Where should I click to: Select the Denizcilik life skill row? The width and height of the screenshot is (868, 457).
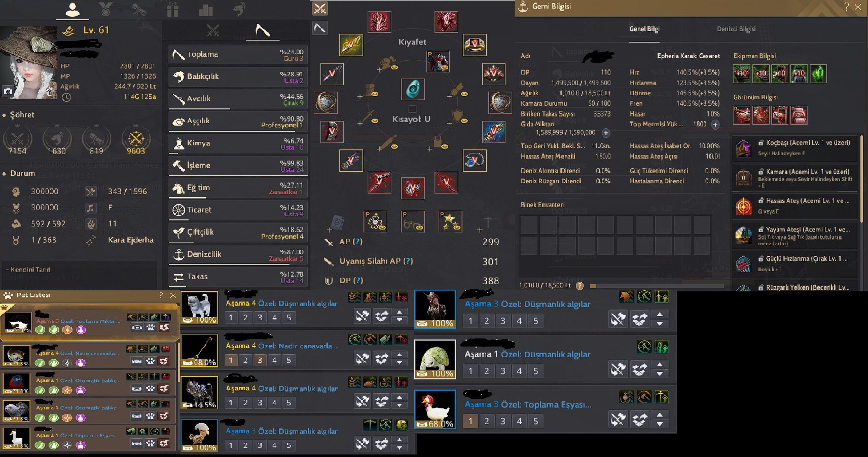[x=238, y=254]
